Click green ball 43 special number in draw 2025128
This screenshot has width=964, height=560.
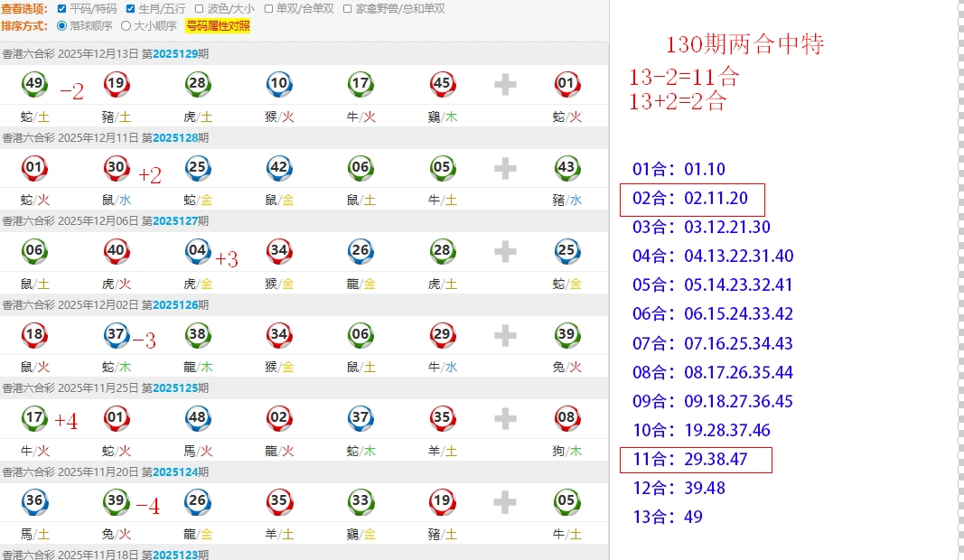coord(566,168)
